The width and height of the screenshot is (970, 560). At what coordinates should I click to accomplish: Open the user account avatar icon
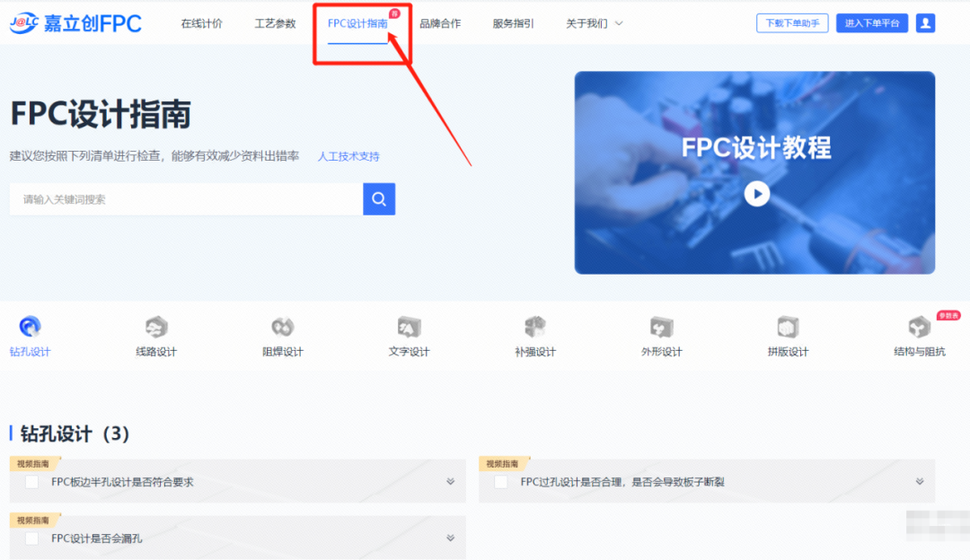pos(925,23)
